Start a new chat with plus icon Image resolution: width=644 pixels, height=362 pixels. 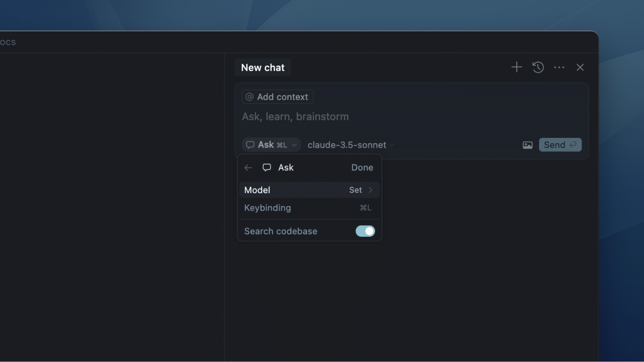coord(516,67)
